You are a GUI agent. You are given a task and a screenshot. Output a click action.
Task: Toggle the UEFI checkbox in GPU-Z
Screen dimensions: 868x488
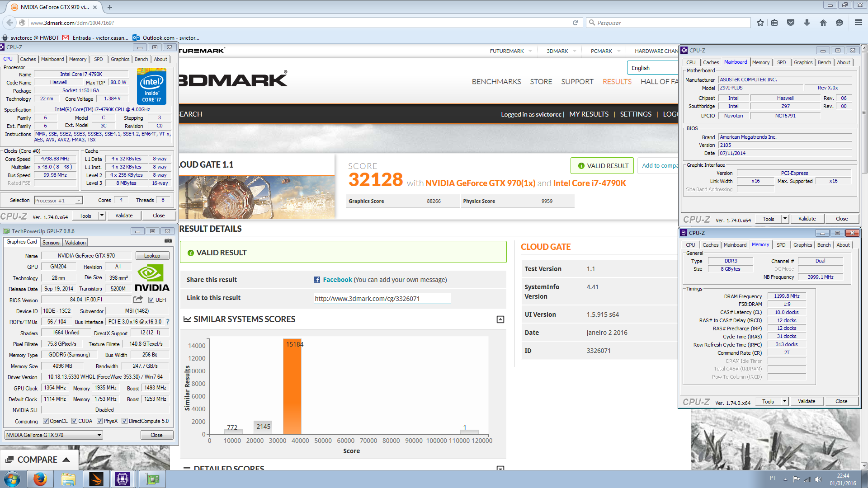[151, 300]
